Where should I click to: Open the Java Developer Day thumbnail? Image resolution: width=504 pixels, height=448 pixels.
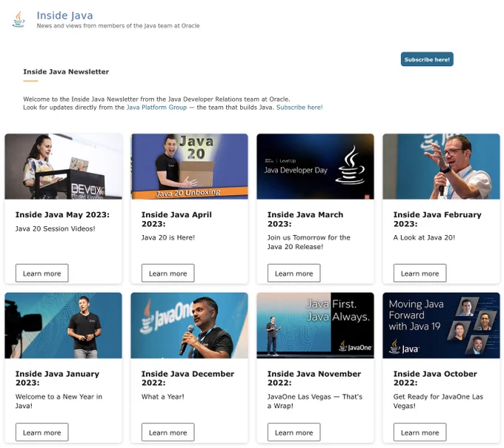315,166
